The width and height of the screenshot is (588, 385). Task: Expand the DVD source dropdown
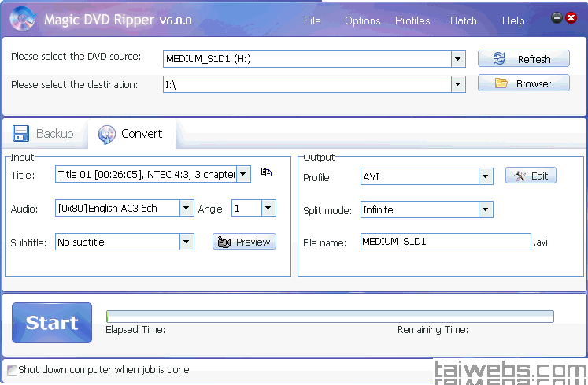458,59
